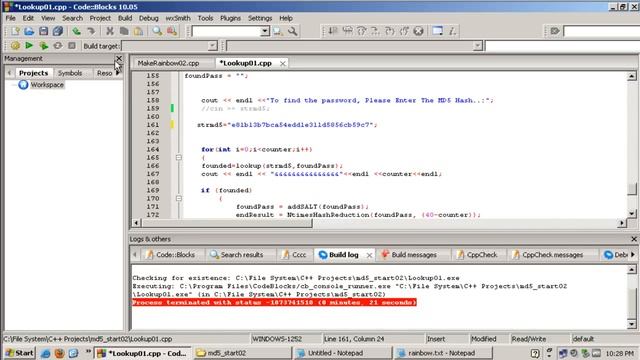The width and height of the screenshot is (640, 360).
Task: Click the Build and run icon
Action: pos(43,46)
